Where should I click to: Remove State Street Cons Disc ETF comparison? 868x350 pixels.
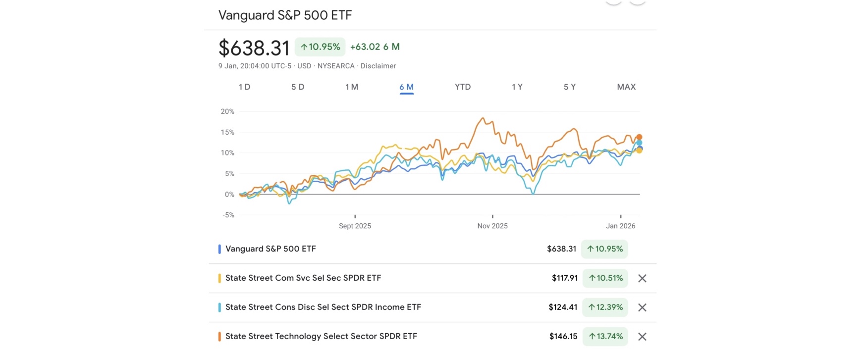(642, 307)
